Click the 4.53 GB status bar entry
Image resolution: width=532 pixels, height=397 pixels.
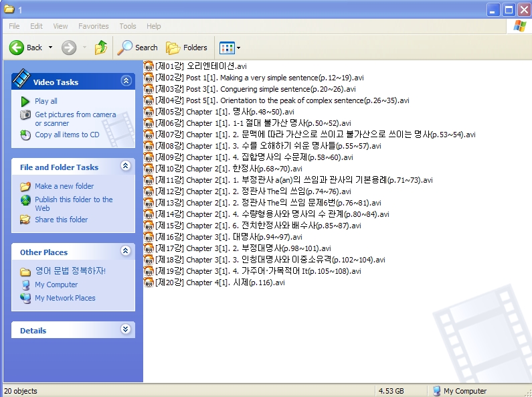[x=391, y=391]
